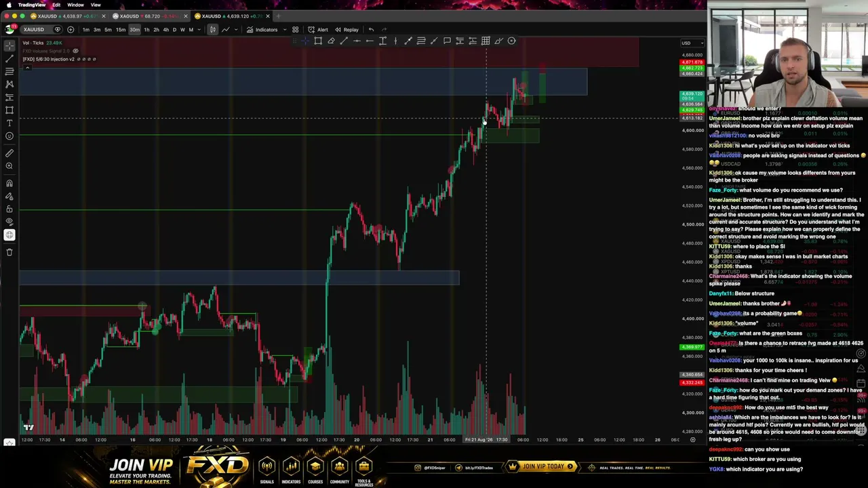Viewport: 868px width, 488px height.
Task: Open the user profile avatar menu
Action: coord(9,29)
